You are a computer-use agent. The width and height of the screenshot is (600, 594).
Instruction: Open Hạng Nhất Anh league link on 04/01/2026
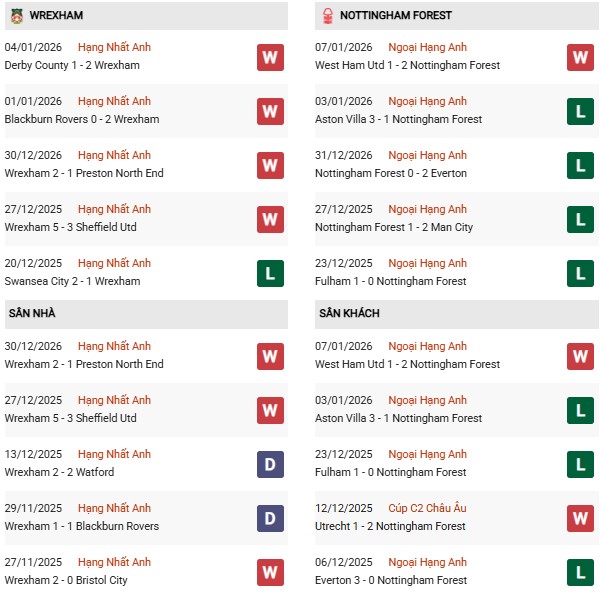(x=114, y=47)
